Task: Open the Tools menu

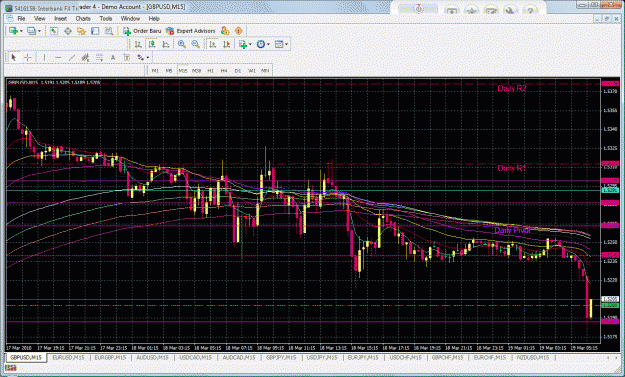Action: click(x=106, y=18)
